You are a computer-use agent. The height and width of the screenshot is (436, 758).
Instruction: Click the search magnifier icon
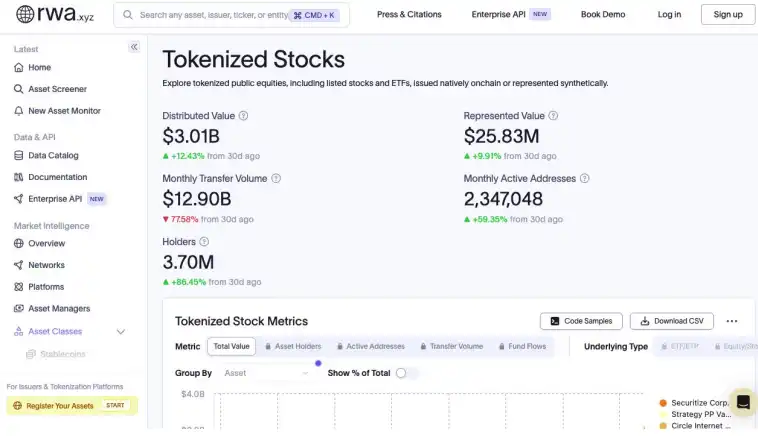click(128, 15)
